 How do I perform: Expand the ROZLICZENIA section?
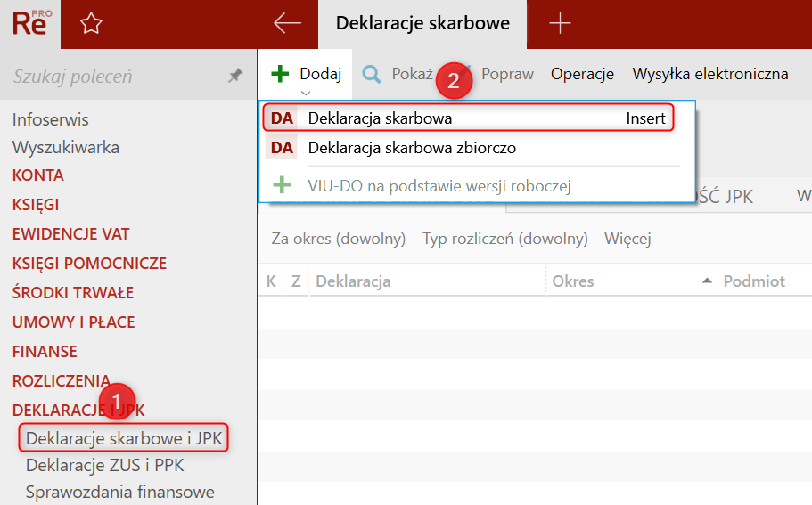pyautogui.click(x=61, y=381)
